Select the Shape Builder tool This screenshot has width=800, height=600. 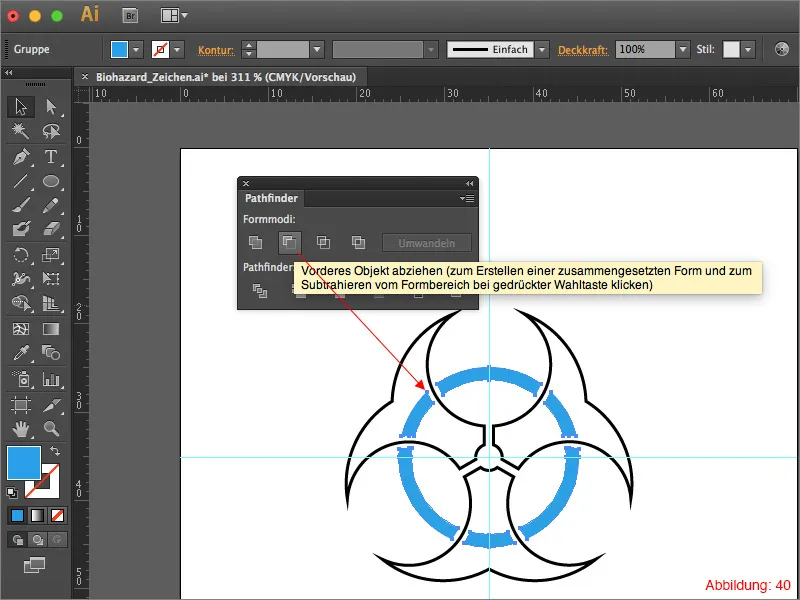point(21,303)
